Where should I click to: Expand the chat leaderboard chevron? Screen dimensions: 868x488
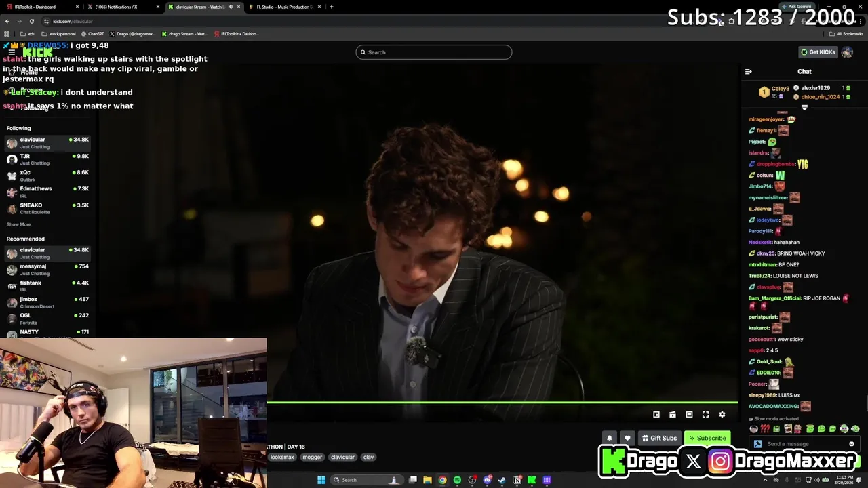click(804, 107)
